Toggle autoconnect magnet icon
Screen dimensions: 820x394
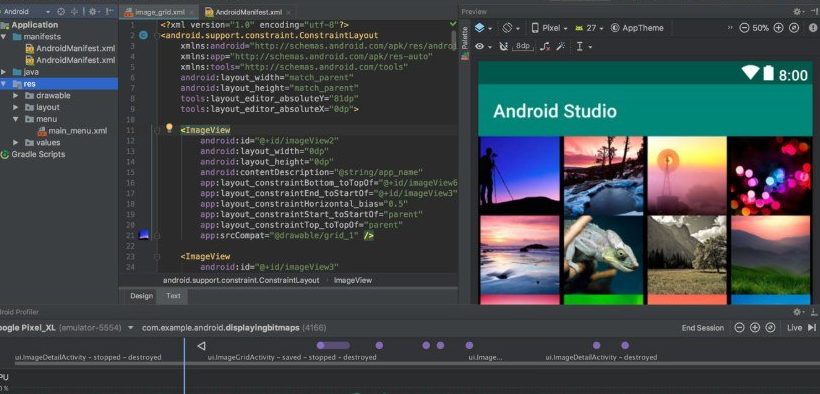[504, 47]
